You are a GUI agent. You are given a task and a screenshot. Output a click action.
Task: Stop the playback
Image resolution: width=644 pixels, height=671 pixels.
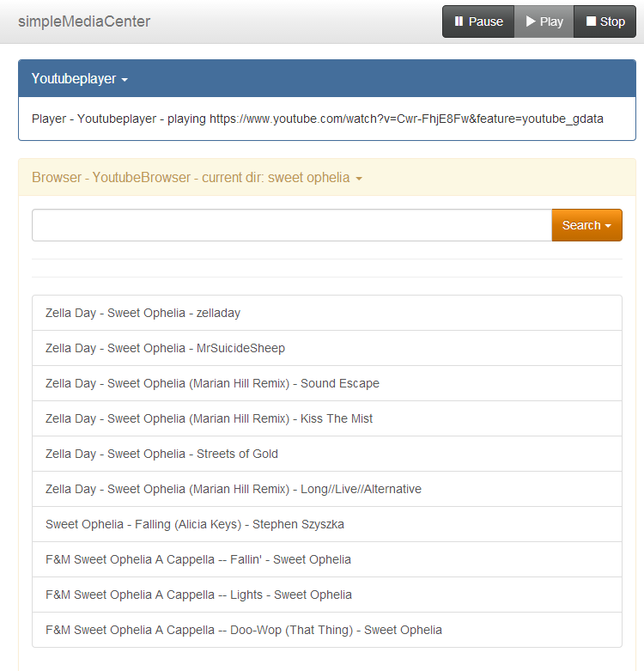605,21
